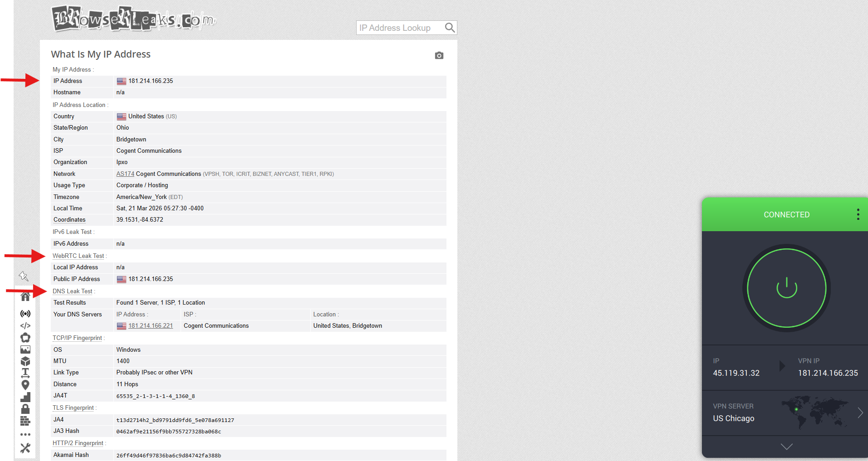Click the United States country value
This screenshot has width=868, height=461.
146,116
